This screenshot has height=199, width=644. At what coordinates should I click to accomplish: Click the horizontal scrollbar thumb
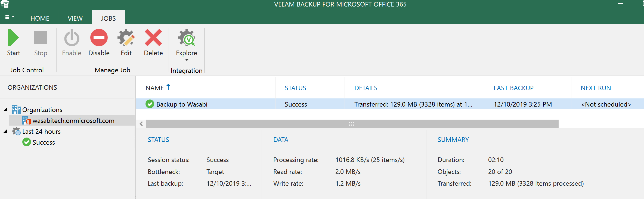click(352, 124)
